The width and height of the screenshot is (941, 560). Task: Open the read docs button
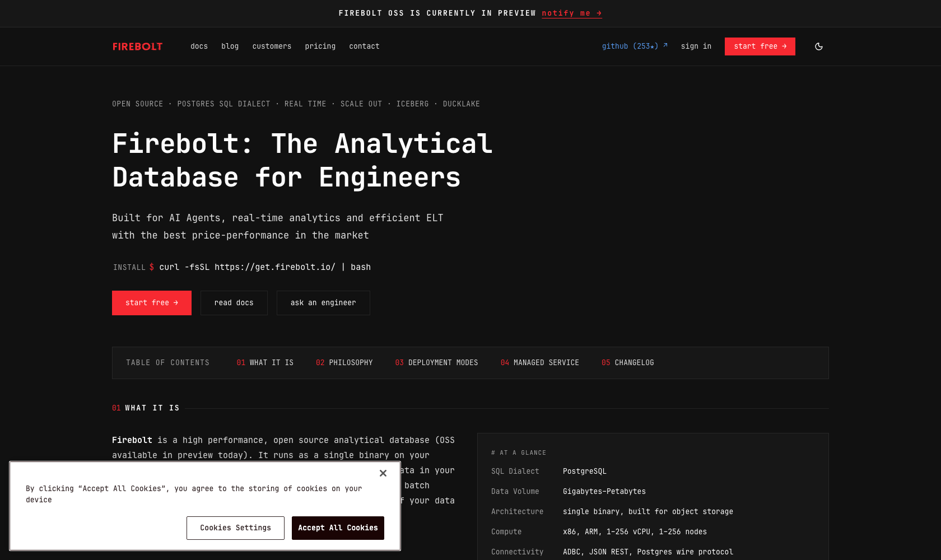[x=234, y=303]
